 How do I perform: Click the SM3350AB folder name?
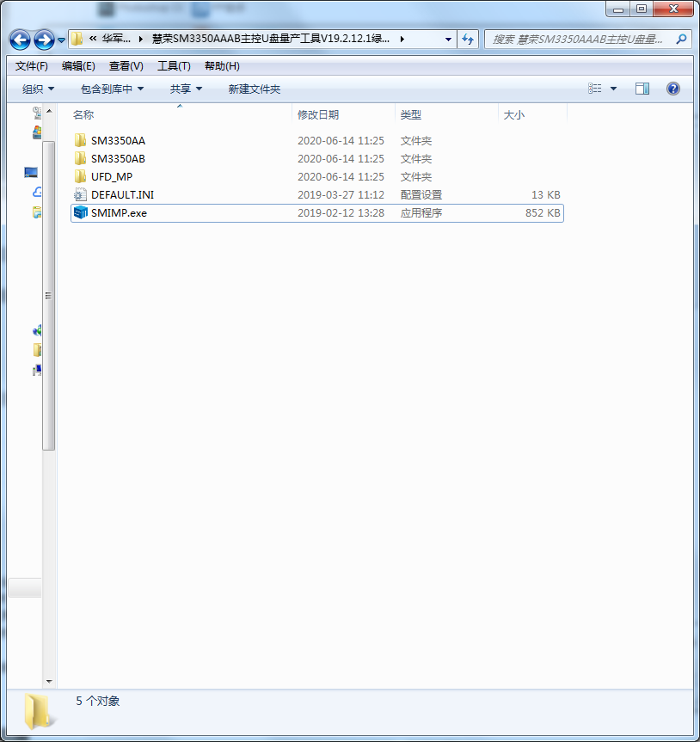[119, 159]
